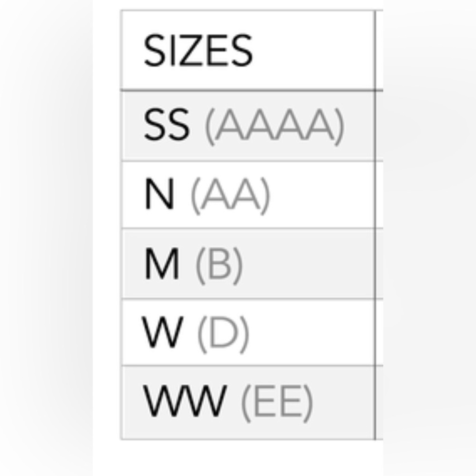476x476 pixels.
Task: Click the black SS abbreviation
Action: pyautogui.click(x=166, y=126)
